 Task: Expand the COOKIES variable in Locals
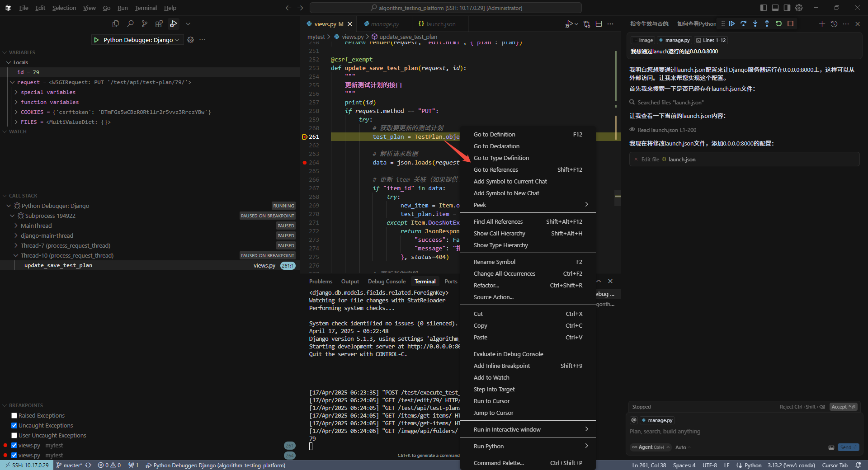pos(16,112)
